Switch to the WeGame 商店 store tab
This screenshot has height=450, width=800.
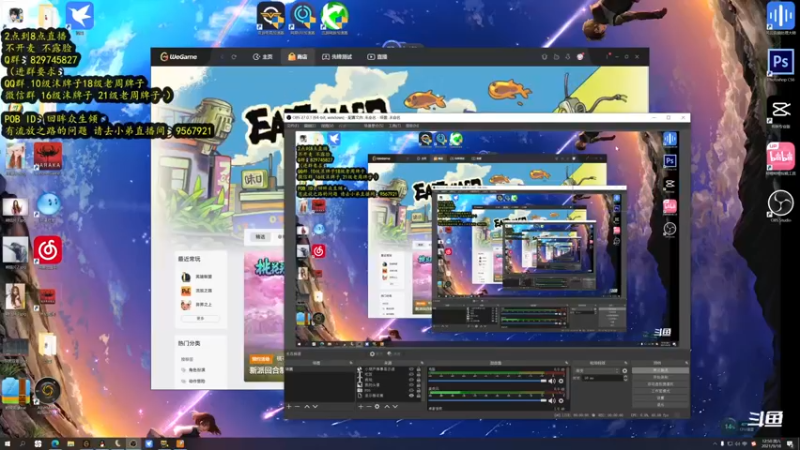[297, 57]
